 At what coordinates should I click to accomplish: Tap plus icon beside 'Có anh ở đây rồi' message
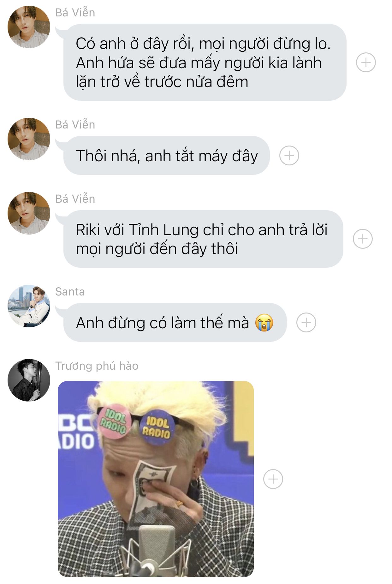(366, 62)
